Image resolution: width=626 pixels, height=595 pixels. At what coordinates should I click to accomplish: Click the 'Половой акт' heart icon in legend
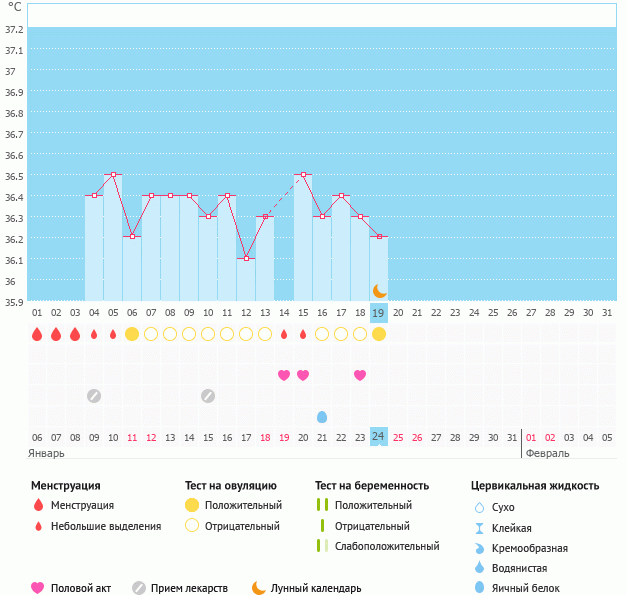tap(38, 588)
